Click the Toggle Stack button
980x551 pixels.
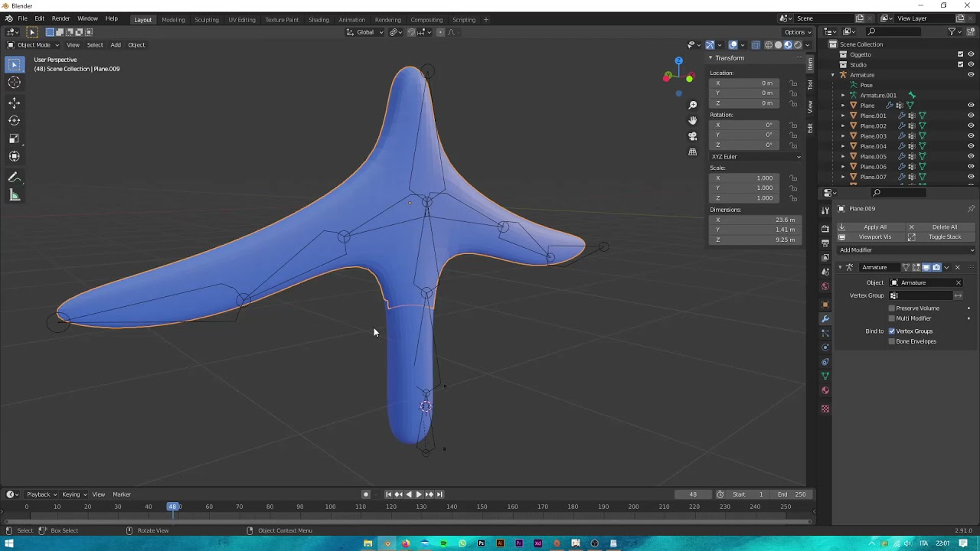point(942,237)
